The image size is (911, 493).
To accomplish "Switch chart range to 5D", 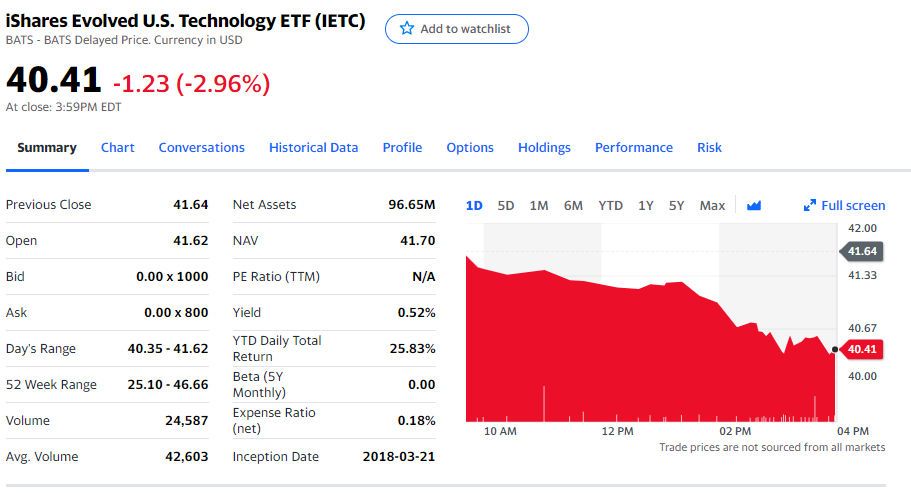I will [x=506, y=205].
